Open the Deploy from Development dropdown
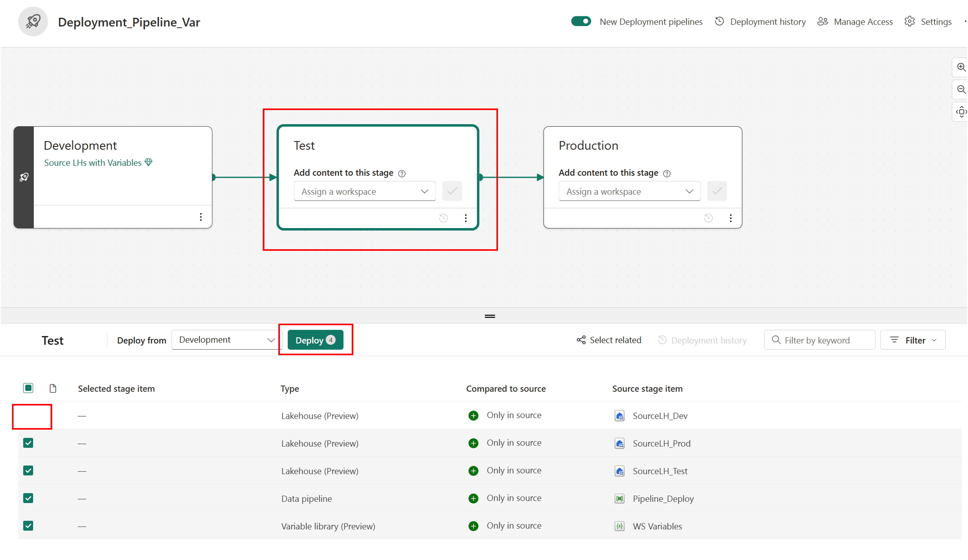 pos(227,340)
